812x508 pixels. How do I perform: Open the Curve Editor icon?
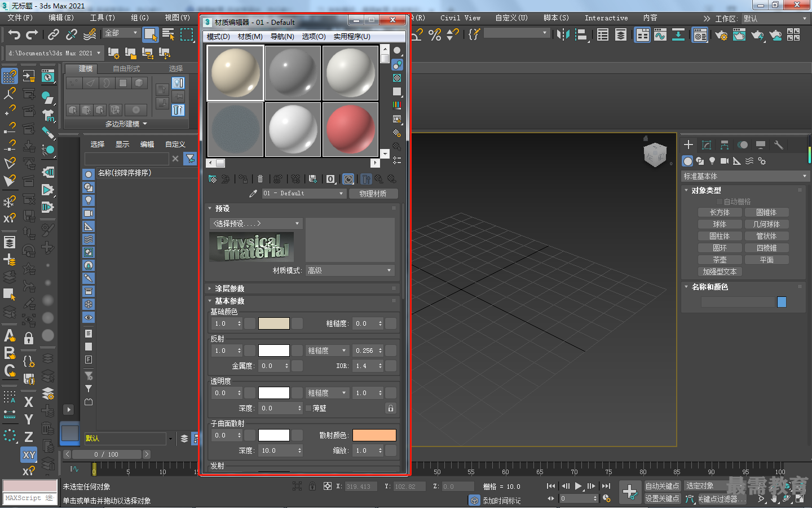click(x=660, y=34)
